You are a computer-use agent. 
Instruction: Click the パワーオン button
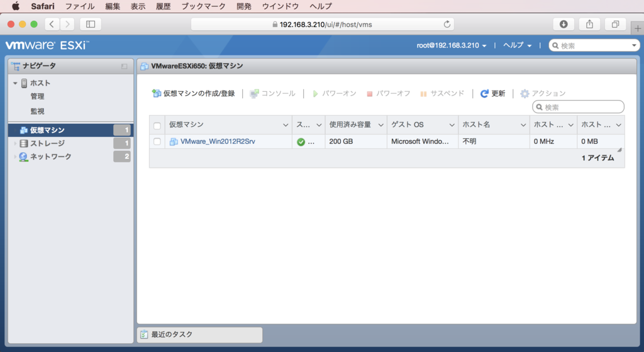click(335, 94)
